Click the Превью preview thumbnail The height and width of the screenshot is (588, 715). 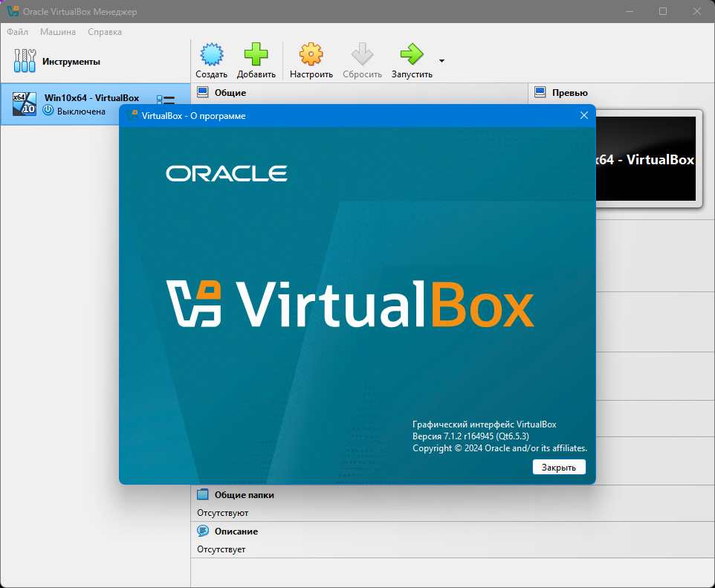coord(647,159)
